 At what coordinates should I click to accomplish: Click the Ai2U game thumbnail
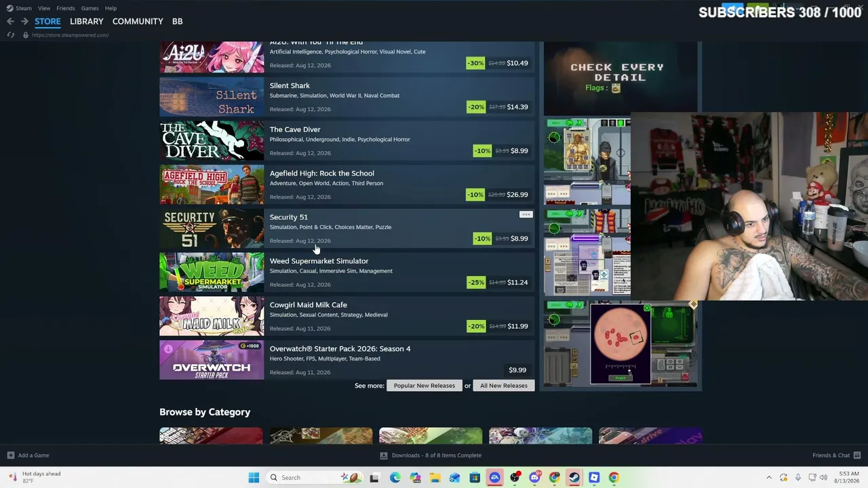(x=212, y=57)
